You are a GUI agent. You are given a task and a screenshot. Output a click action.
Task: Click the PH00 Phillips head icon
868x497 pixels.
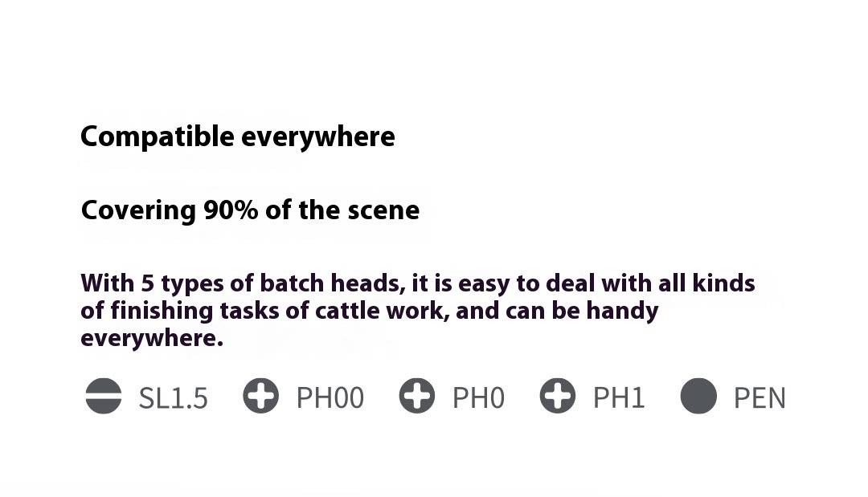pyautogui.click(x=260, y=396)
